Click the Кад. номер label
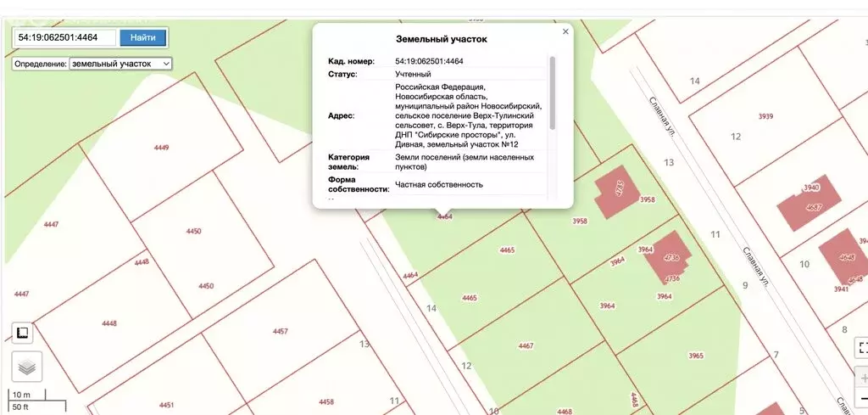Image resolution: width=868 pixels, height=415 pixels. click(x=351, y=61)
